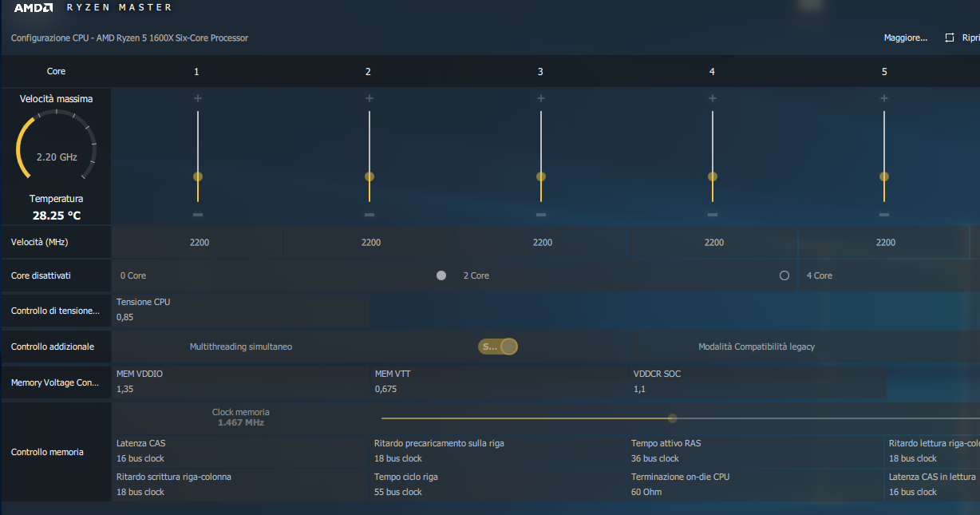The height and width of the screenshot is (515, 980).
Task: Decrease core 3 speed with minus icon
Action: coord(541,215)
